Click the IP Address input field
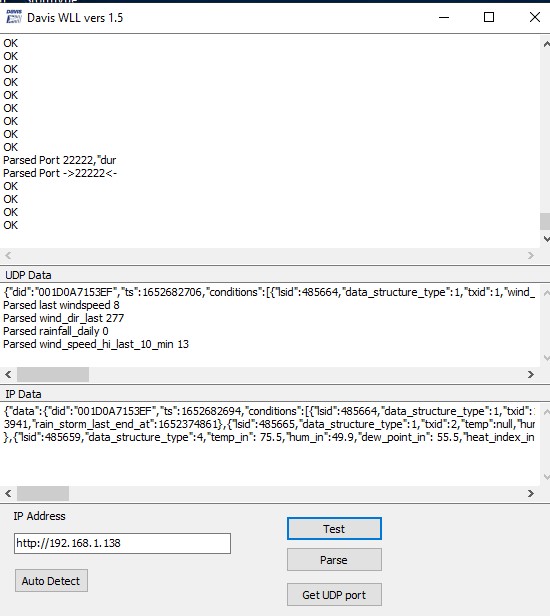This screenshot has width=550, height=616. point(122,543)
